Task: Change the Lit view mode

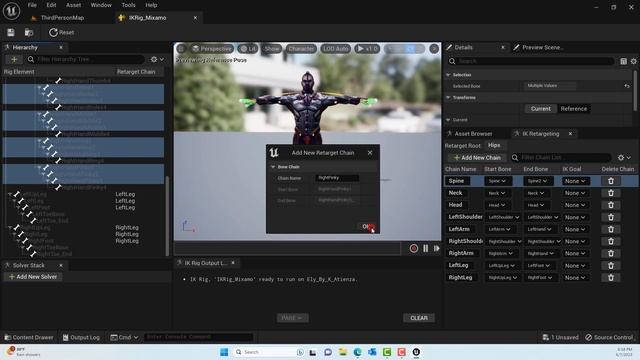Action: point(247,49)
